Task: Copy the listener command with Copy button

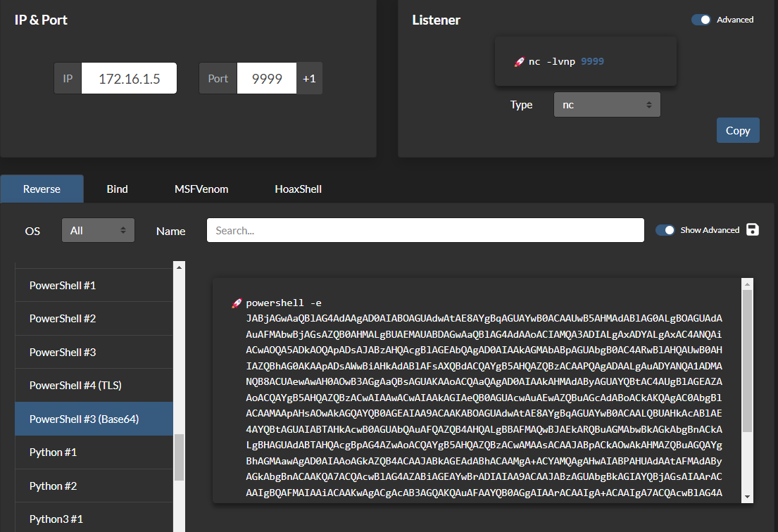Action: (x=738, y=130)
